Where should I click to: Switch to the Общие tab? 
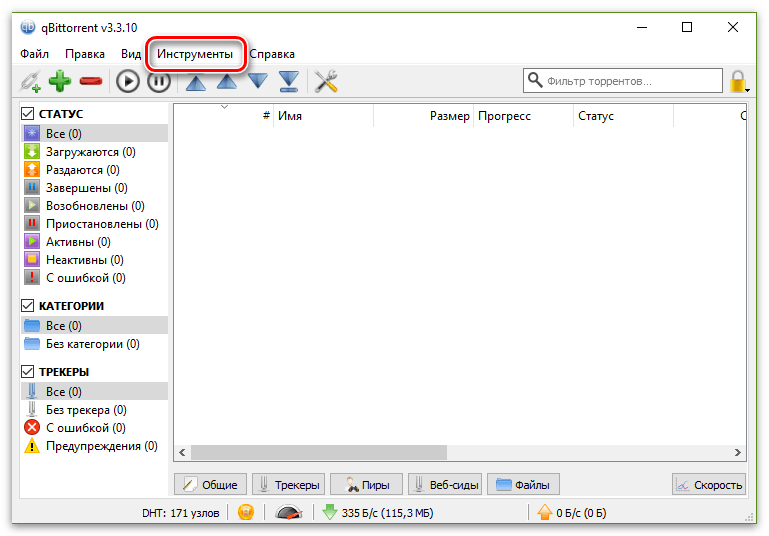click(x=210, y=485)
